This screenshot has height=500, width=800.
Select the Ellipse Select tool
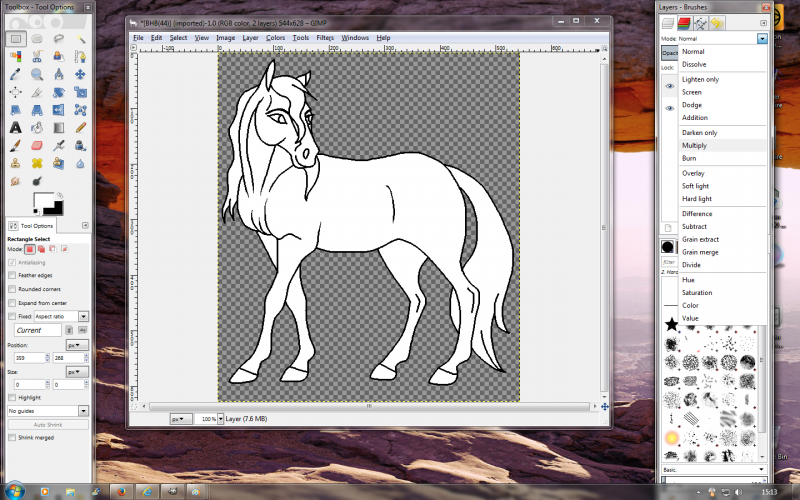37,39
